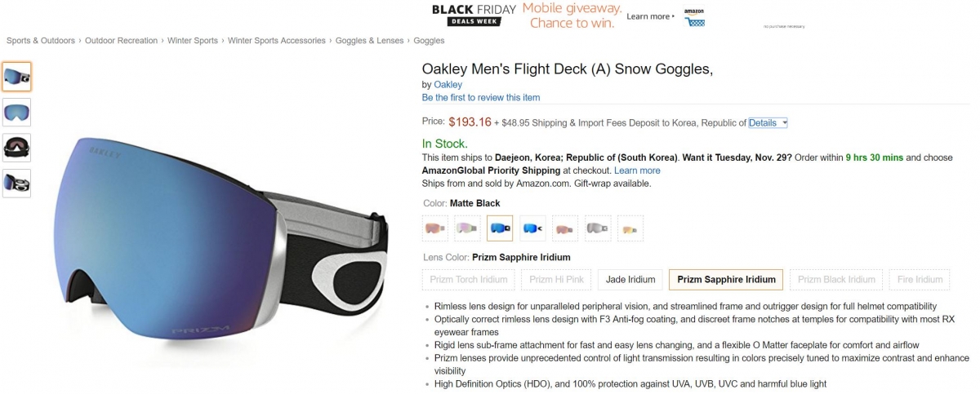Image resolution: width=980 pixels, height=394 pixels.
Task: Pick the second white-frame color swatch
Action: (x=467, y=228)
